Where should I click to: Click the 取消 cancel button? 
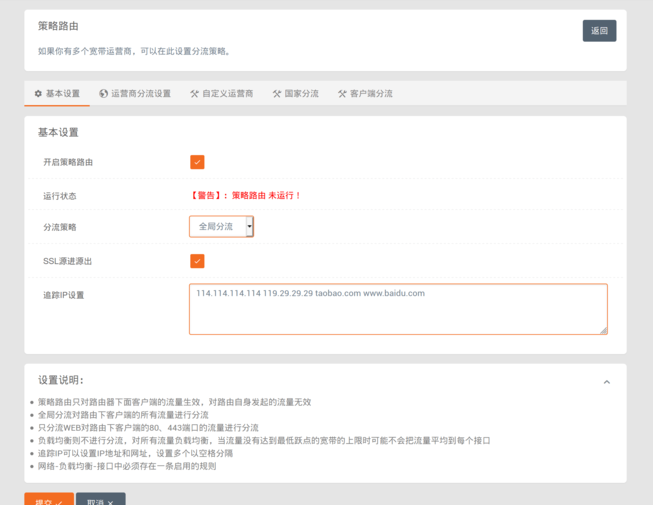point(100,500)
